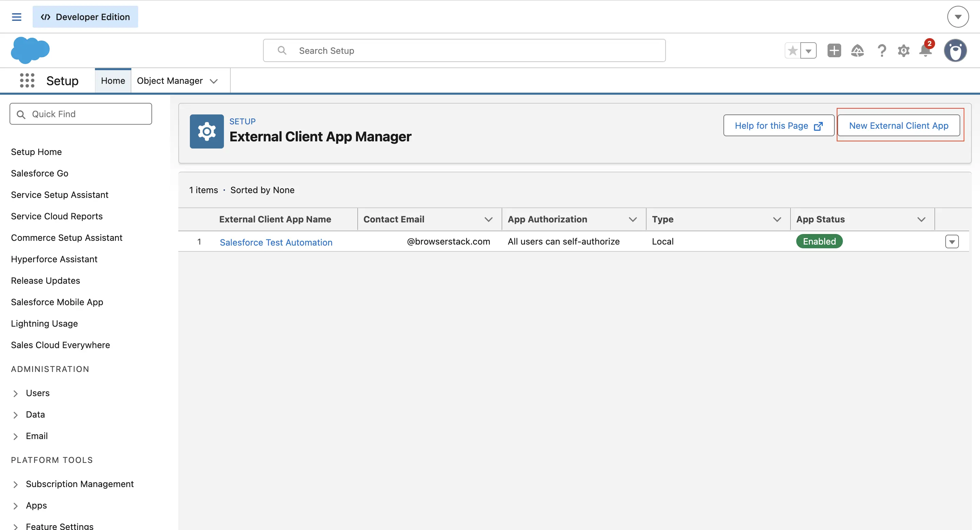Open the help question mark icon
This screenshot has width=980, height=530.
click(882, 50)
